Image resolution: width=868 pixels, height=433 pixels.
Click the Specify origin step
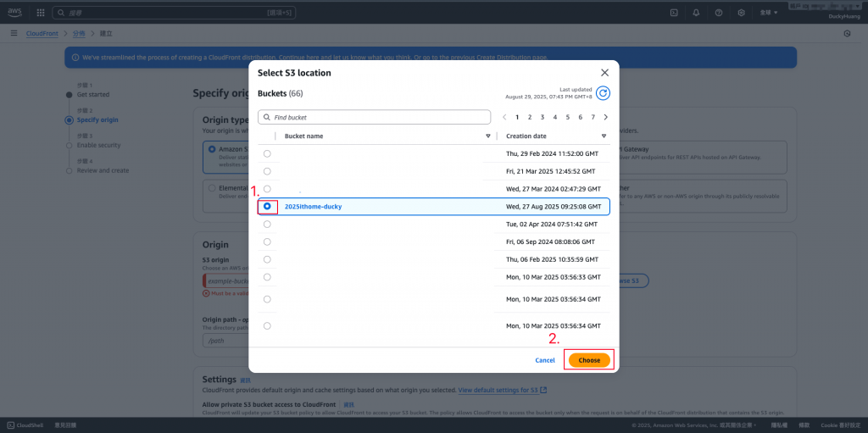tap(97, 120)
